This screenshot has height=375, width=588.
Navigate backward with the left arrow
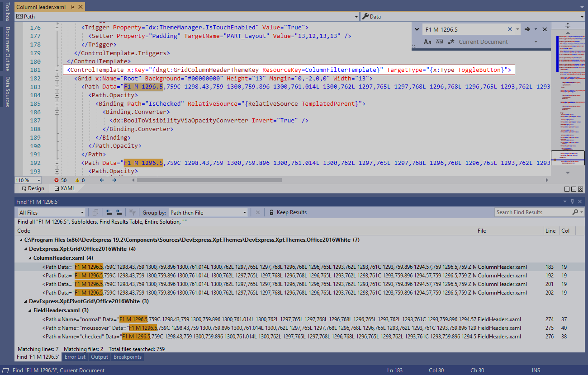[x=102, y=180]
